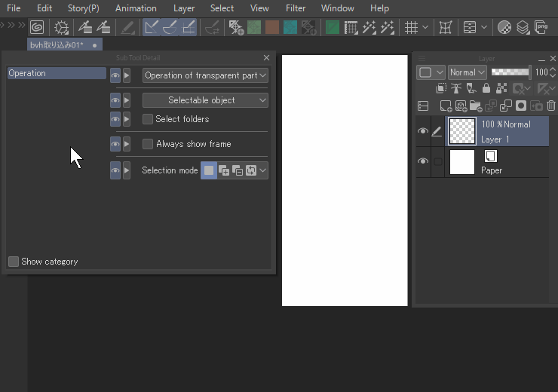Tick the Show category checkbox

click(14, 262)
